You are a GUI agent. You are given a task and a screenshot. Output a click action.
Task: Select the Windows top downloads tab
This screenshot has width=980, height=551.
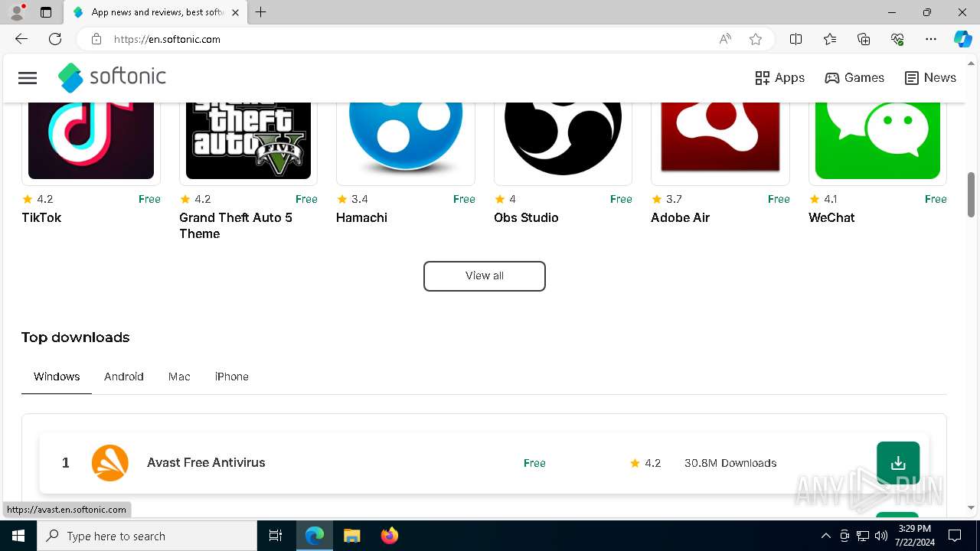[57, 377]
